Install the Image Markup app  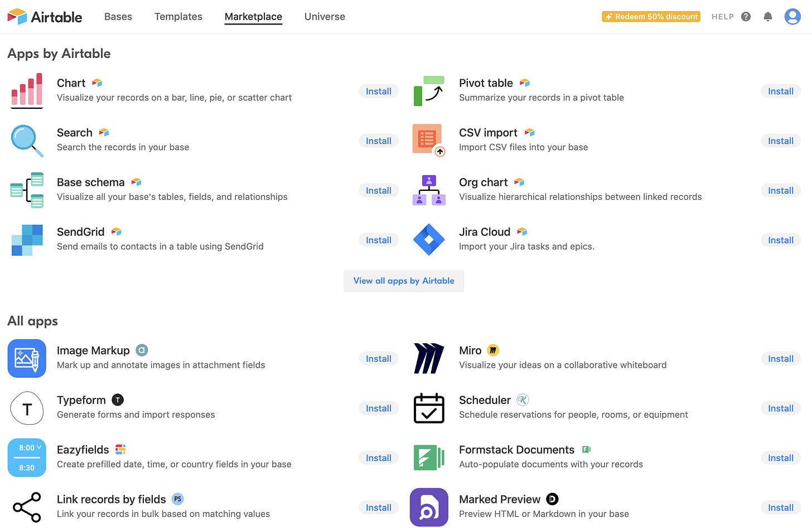(x=379, y=359)
